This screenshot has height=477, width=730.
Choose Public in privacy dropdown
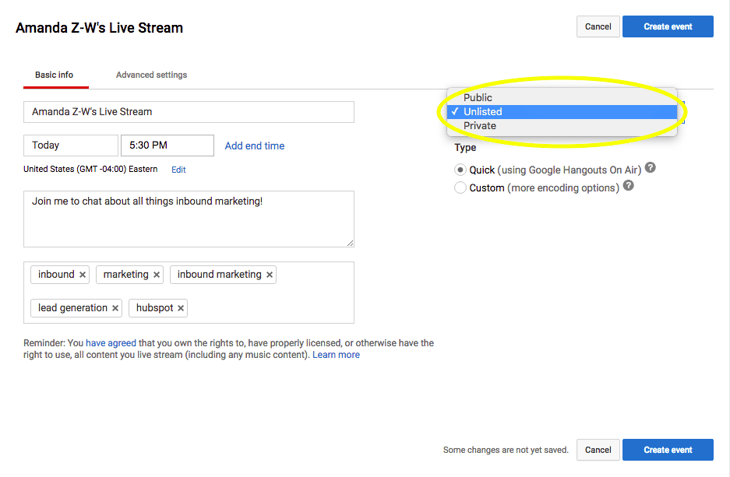click(478, 98)
